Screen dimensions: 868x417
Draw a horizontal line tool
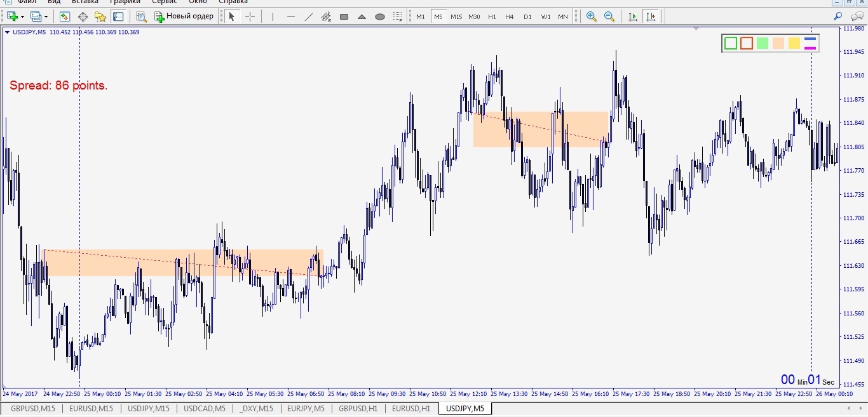tap(291, 17)
